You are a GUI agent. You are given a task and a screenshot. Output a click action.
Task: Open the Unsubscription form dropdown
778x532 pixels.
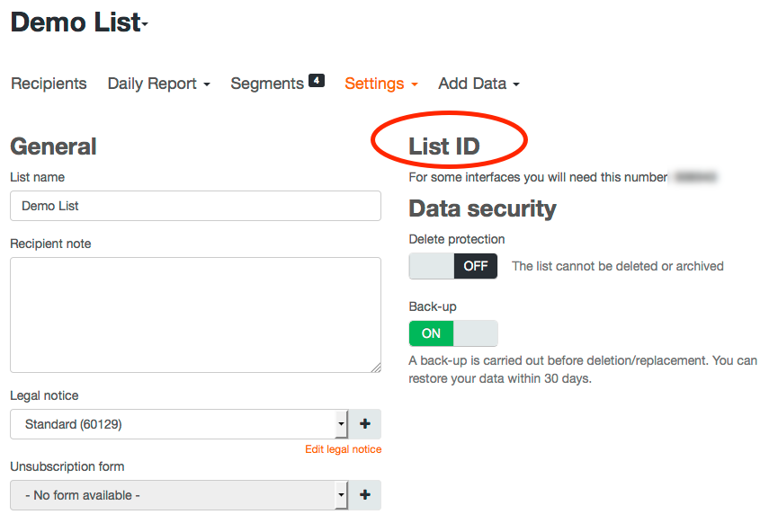(178, 495)
